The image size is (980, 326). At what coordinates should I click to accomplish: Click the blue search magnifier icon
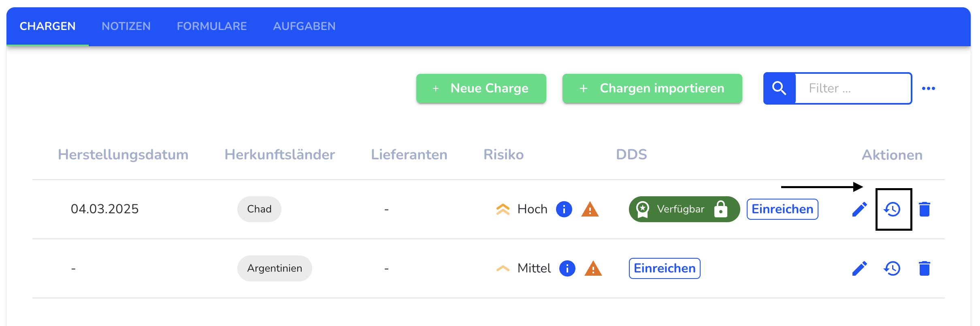point(779,88)
